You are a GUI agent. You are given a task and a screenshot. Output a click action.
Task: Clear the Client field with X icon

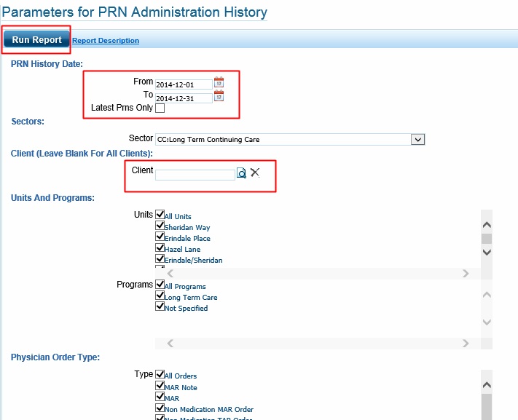coord(255,173)
